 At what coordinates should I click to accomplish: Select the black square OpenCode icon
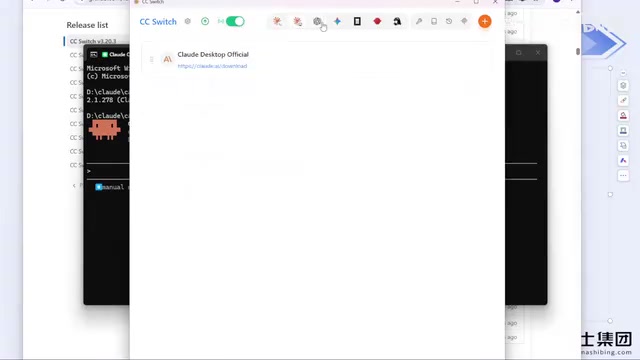[357, 21]
